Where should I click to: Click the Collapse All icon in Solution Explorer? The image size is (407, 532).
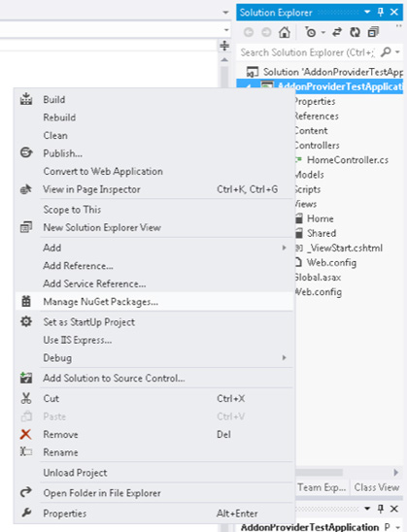[373, 33]
